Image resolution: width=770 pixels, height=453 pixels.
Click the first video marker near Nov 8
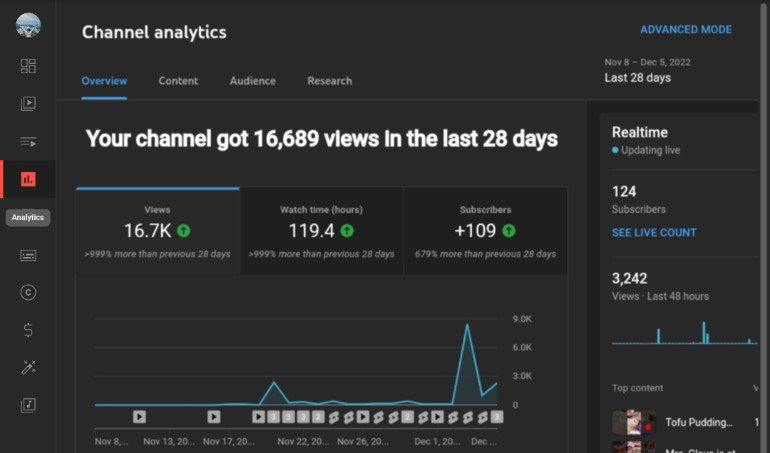[139, 417]
